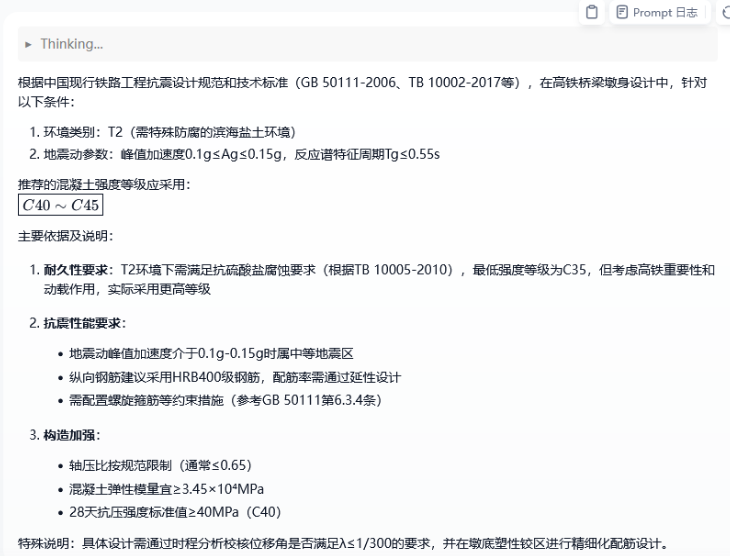The height and width of the screenshot is (556, 730).
Task: Click bullet 地震动峰值加速度介于0.1g-0.15g时属中等地震区
Action: tap(211, 353)
